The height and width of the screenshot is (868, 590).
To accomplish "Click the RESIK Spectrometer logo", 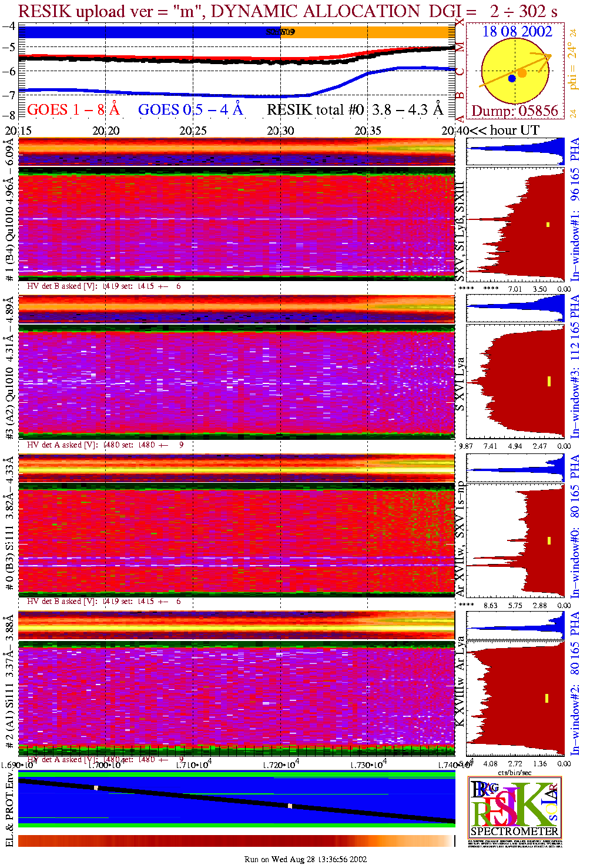I will 514,807.
